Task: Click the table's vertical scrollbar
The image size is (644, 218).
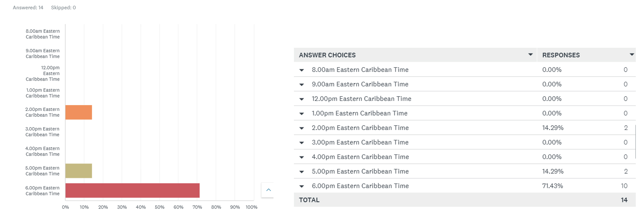Action: [635, 142]
